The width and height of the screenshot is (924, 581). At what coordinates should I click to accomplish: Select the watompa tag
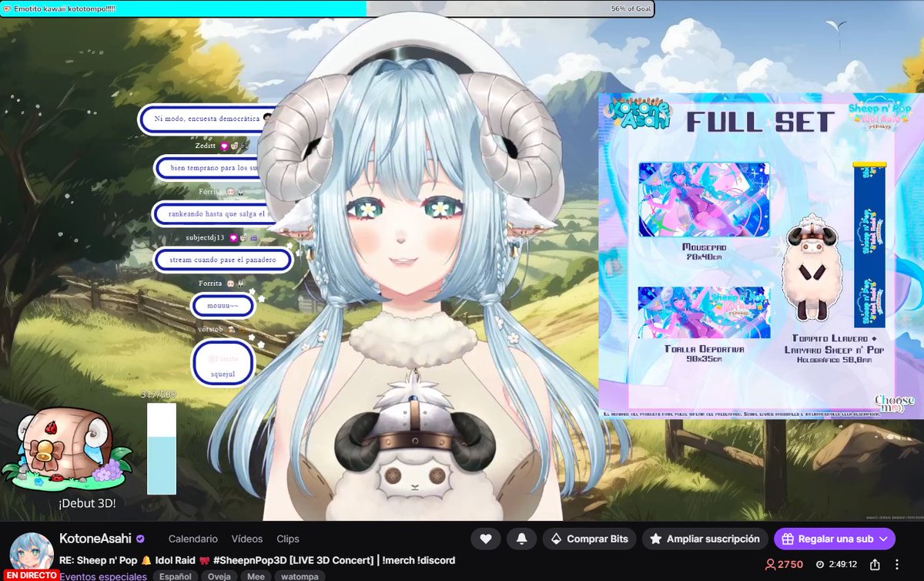coord(300,576)
